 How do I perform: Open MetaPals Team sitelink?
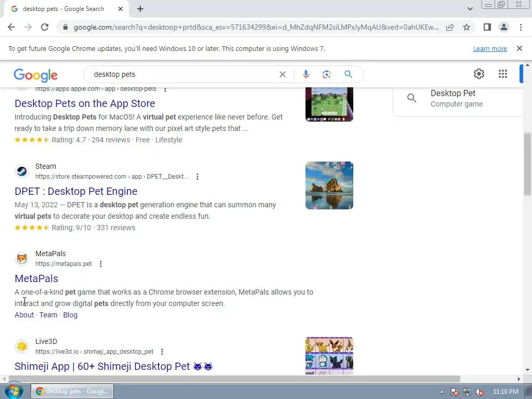pyautogui.click(x=48, y=315)
